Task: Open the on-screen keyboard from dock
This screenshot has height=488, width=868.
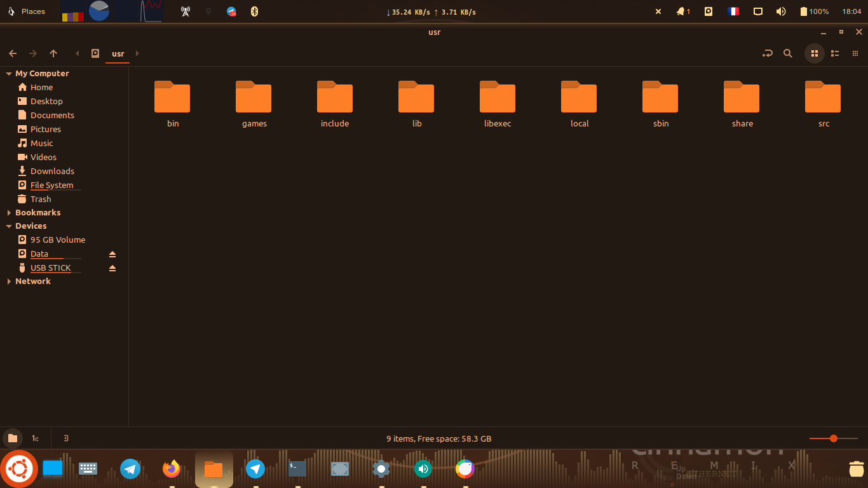Action: pyautogui.click(x=88, y=469)
